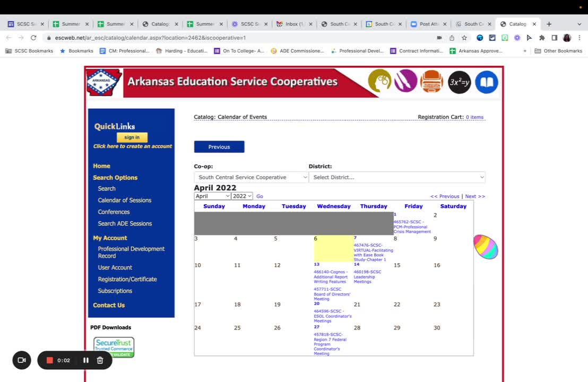Image resolution: width=588 pixels, height=382 pixels.
Task: Reload the page with refresh icon
Action: [x=33, y=38]
